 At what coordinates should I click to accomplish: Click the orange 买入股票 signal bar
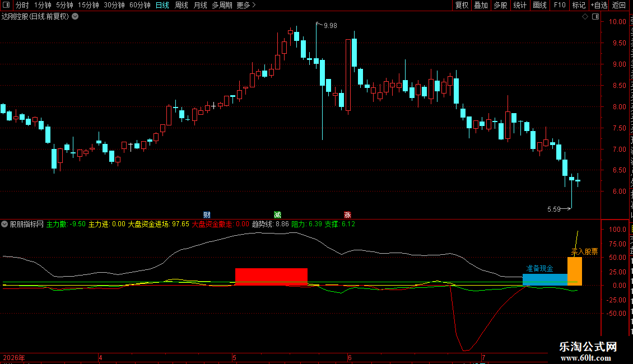tap(575, 271)
